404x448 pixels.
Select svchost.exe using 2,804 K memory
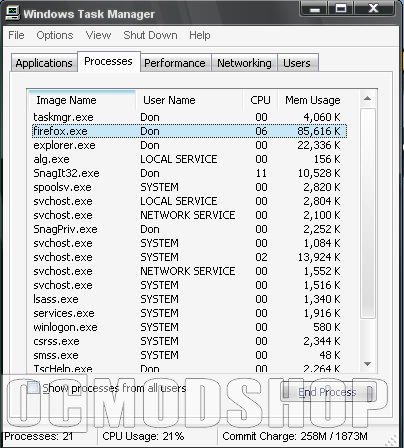189,201
